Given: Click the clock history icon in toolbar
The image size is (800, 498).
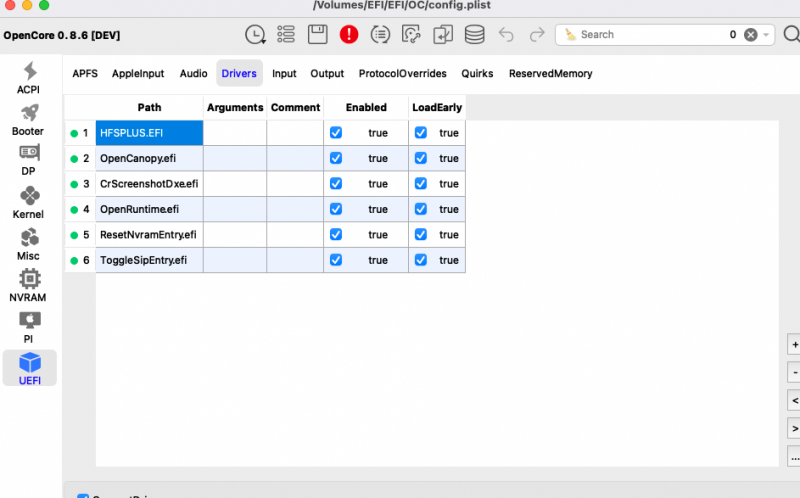Looking at the screenshot, I should pyautogui.click(x=256, y=34).
